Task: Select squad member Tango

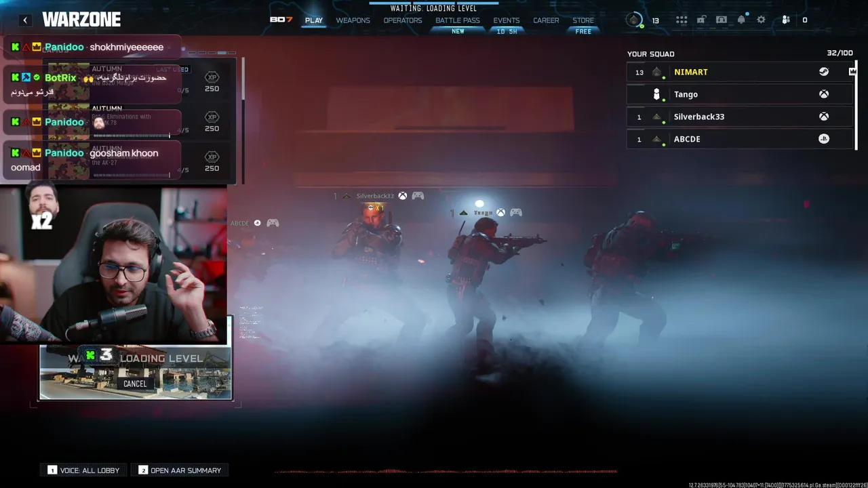Action: (x=739, y=94)
